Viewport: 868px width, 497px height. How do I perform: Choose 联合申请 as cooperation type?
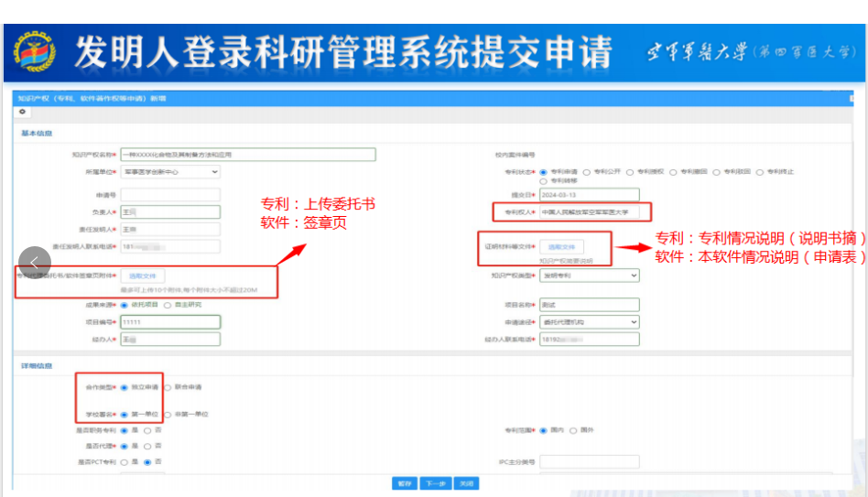click(x=168, y=387)
